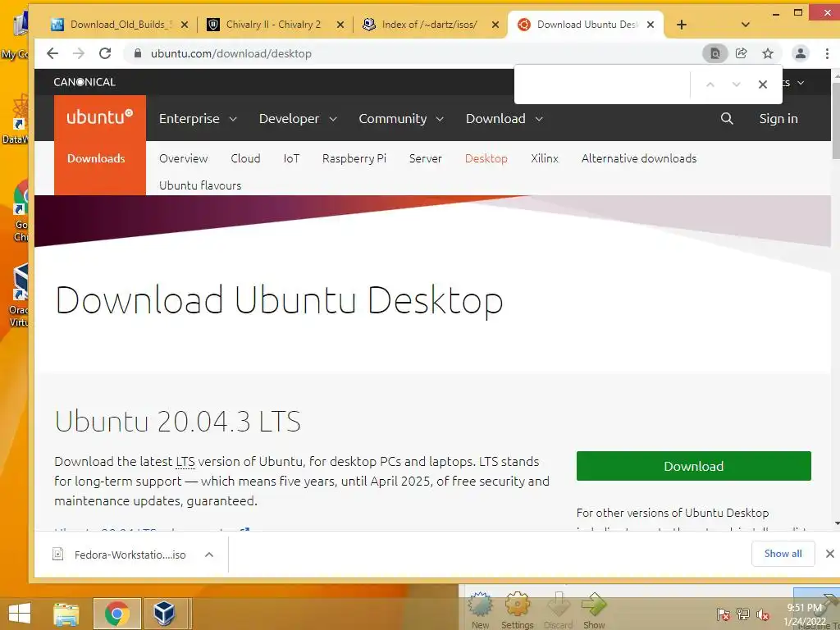This screenshot has height=630, width=840.
Task: Open the Raspberry Pi downloads page
Action: [x=354, y=158]
